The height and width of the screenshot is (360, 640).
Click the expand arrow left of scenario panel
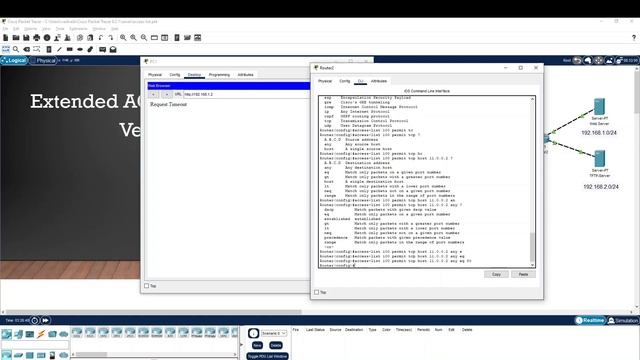pyautogui.click(x=240, y=345)
